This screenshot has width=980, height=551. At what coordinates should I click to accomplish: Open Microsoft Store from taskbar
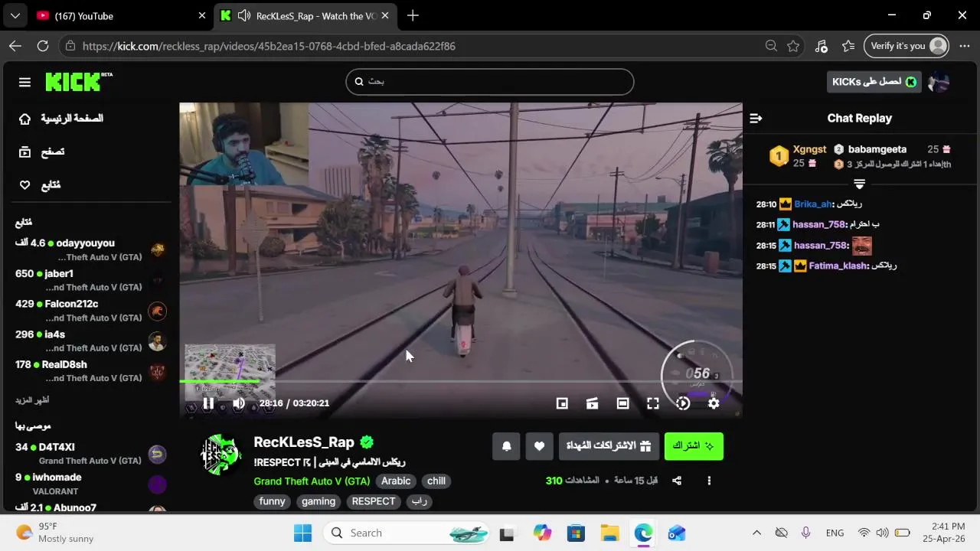click(576, 533)
